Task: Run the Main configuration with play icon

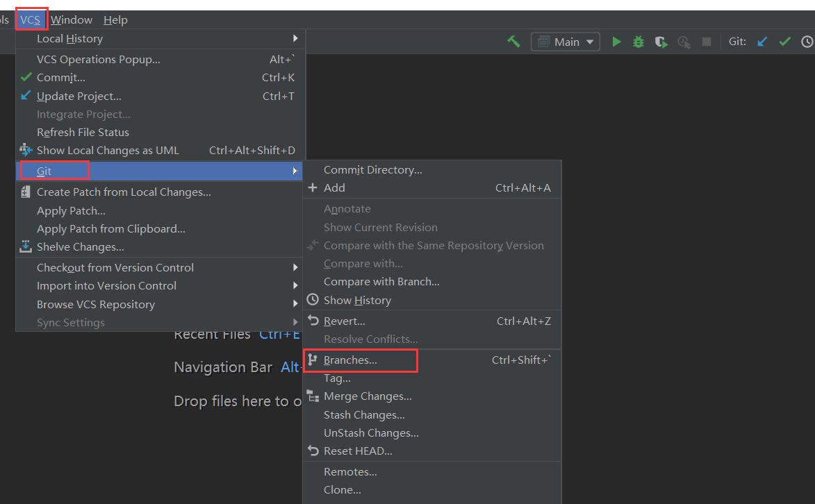Action: tap(616, 42)
